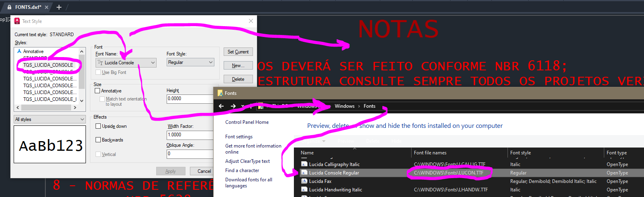The image size is (644, 197).
Task: Go forward in the Fonts window
Action: tap(233, 106)
